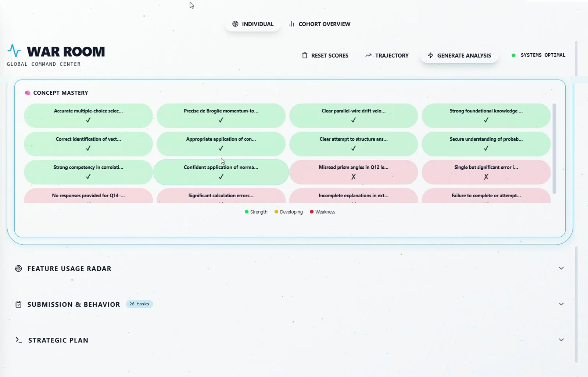Click the green Systems Optimal status dot
The width and height of the screenshot is (588, 377).
pyautogui.click(x=513, y=55)
